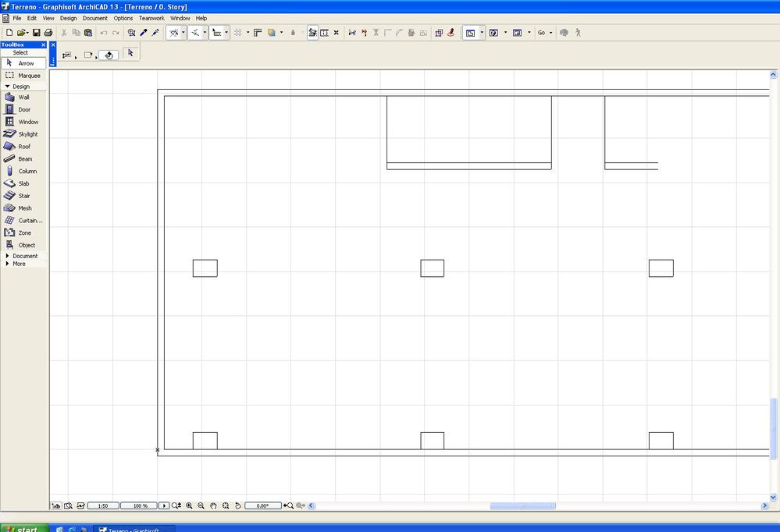
Task: Activate the Door tool
Action: 23,109
